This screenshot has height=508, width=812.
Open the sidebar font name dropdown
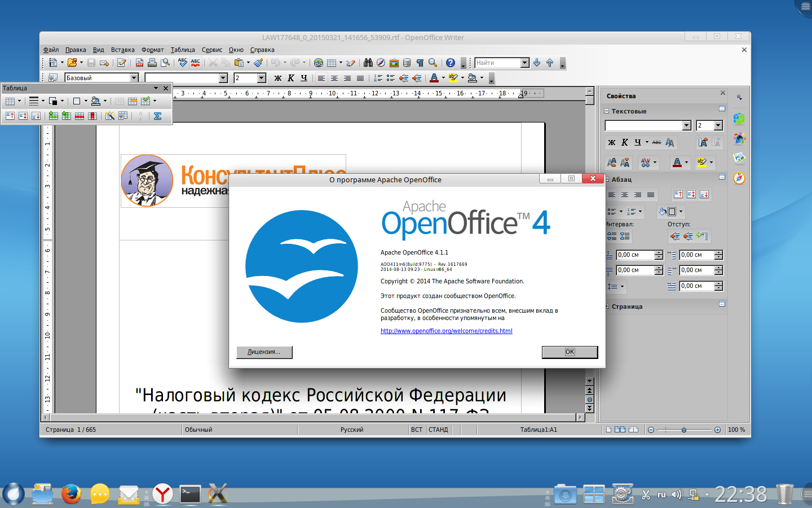pos(687,125)
